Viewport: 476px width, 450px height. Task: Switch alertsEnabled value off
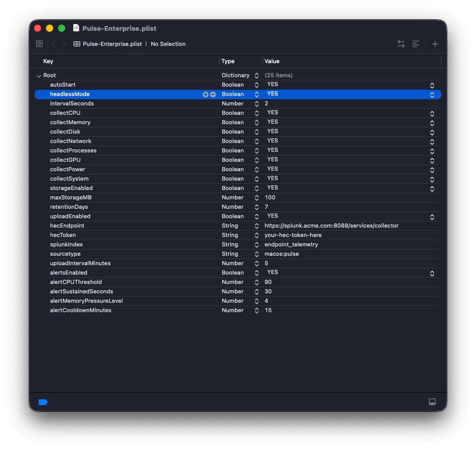click(x=432, y=273)
